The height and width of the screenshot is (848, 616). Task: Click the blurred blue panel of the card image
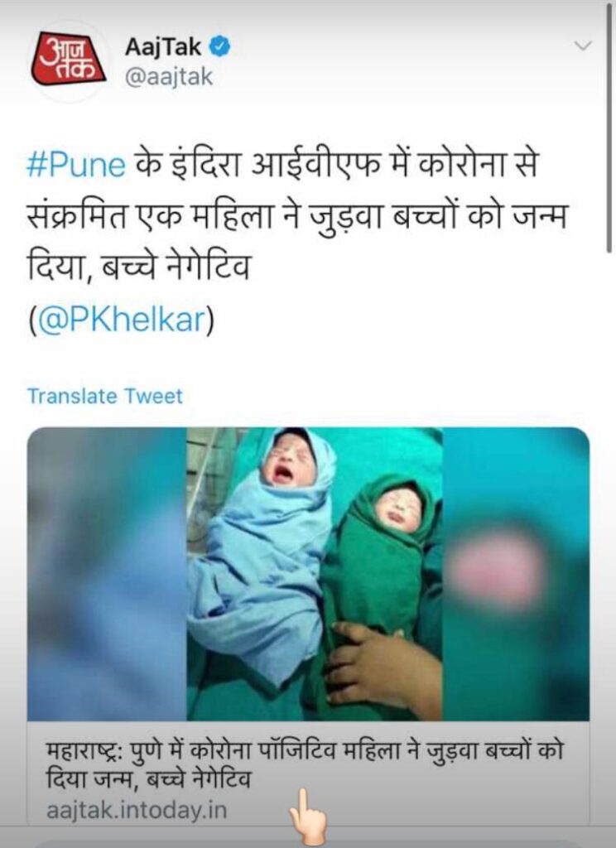107,574
